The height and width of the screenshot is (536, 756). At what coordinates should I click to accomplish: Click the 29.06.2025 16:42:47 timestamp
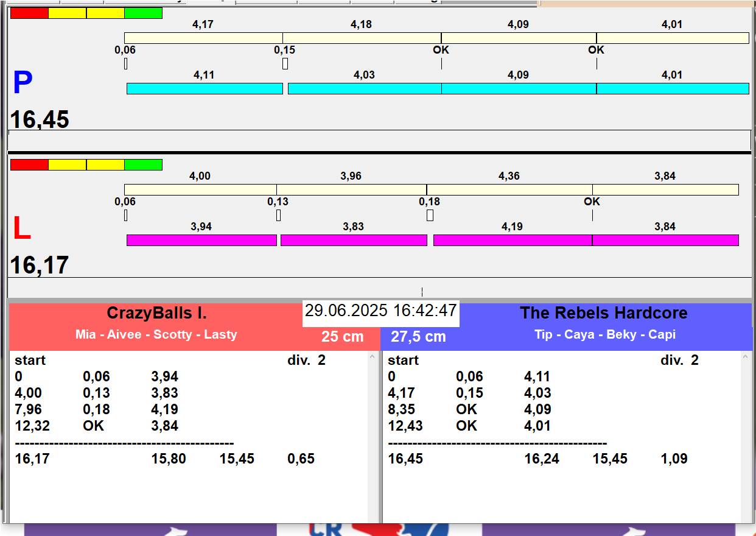pyautogui.click(x=380, y=311)
